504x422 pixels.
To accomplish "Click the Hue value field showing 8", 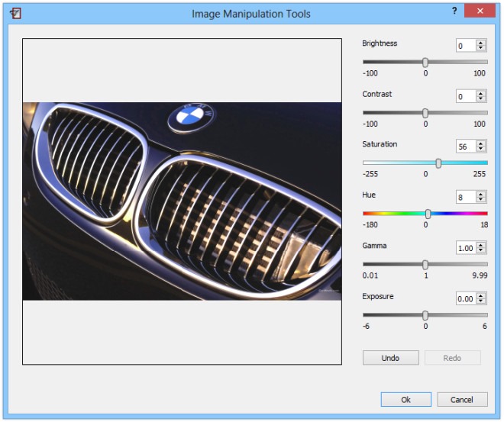I will click(x=466, y=197).
